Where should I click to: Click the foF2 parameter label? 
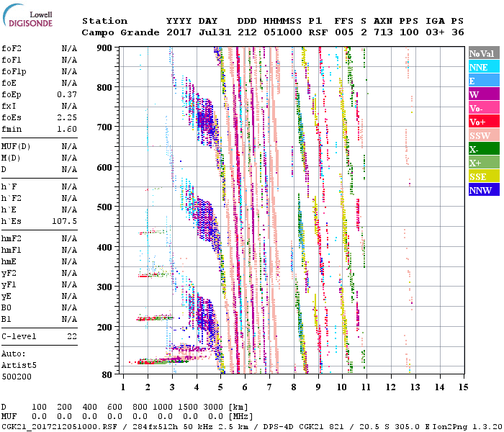tap(12, 48)
